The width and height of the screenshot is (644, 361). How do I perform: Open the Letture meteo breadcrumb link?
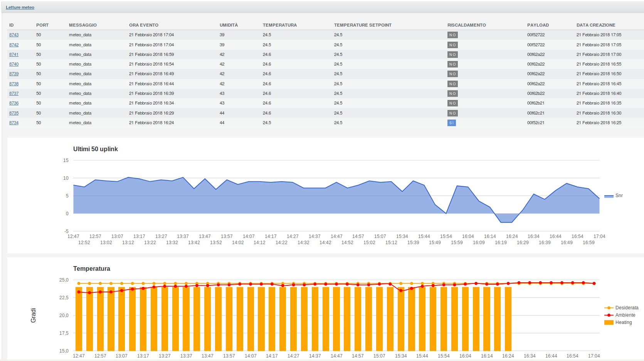(20, 7)
